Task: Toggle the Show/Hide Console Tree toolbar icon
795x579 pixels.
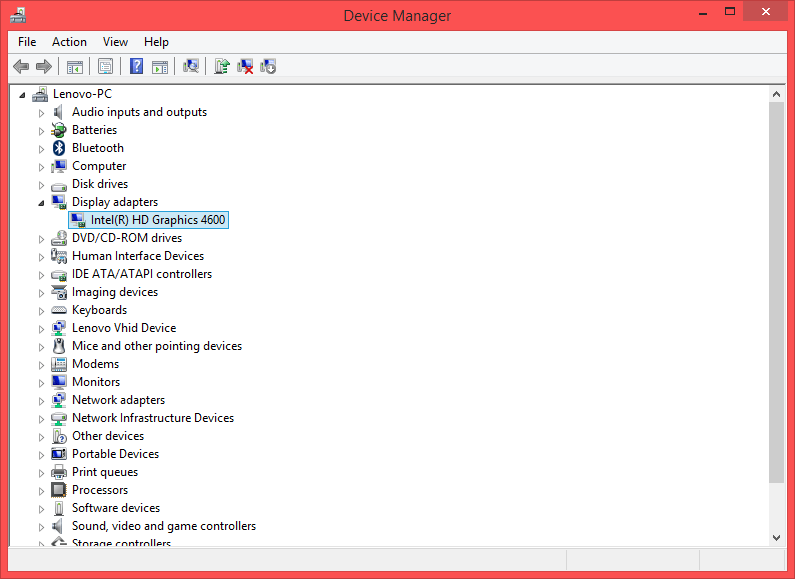Action: point(75,66)
